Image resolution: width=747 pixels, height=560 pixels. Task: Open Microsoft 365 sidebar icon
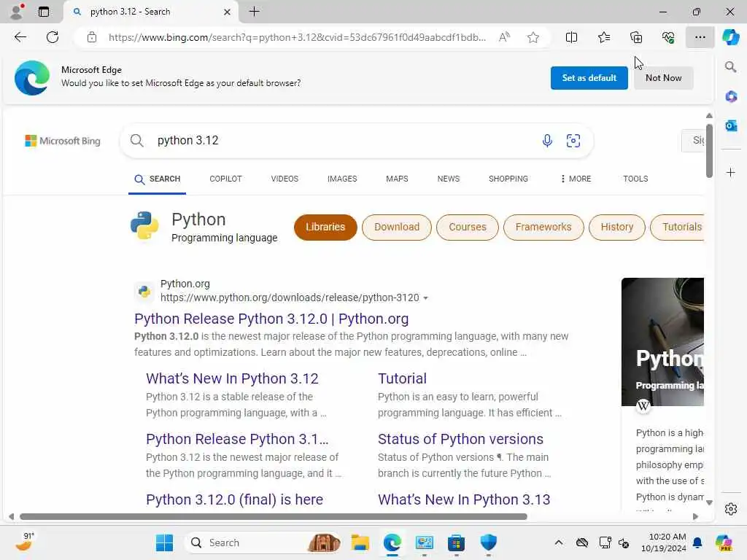(x=731, y=97)
